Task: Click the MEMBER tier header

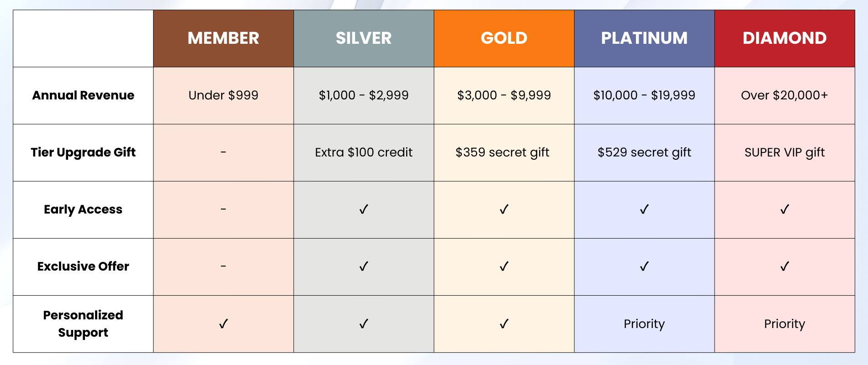Action: pyautogui.click(x=223, y=38)
